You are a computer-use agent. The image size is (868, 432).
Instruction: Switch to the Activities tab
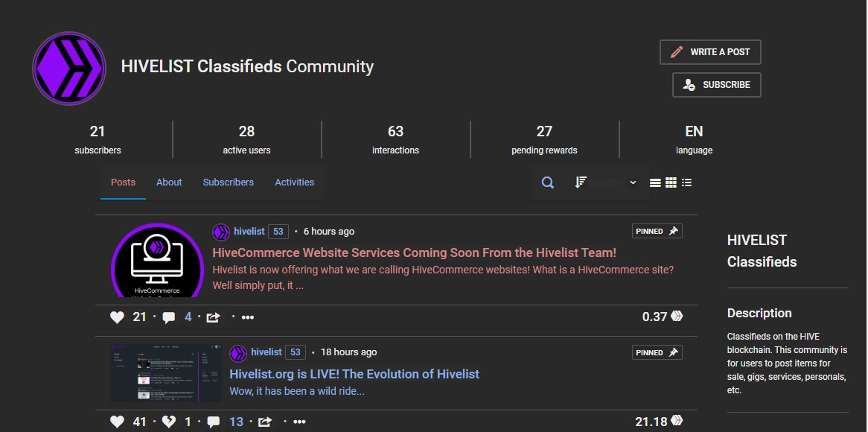click(x=295, y=182)
